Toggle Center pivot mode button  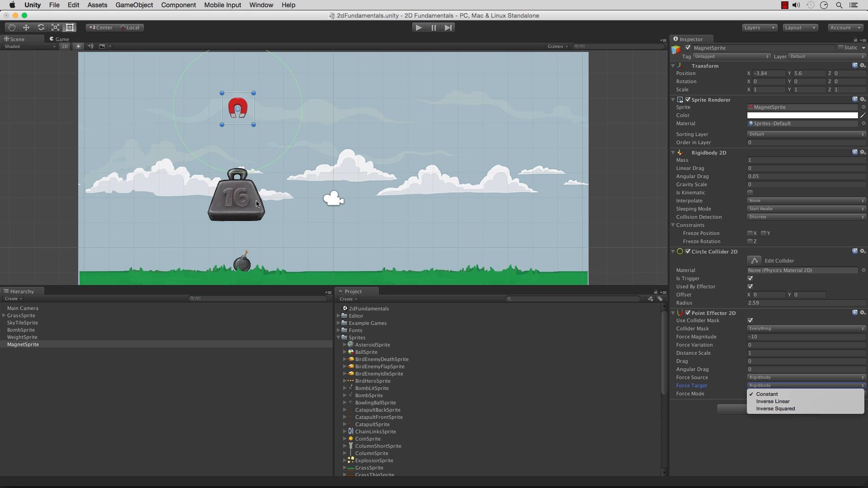100,28
